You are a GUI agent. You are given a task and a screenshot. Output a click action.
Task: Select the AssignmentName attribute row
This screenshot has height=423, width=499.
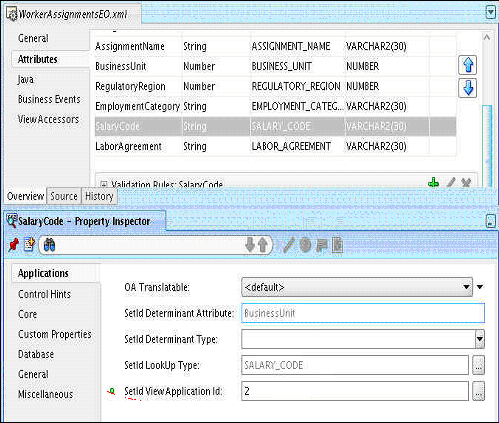click(275, 46)
